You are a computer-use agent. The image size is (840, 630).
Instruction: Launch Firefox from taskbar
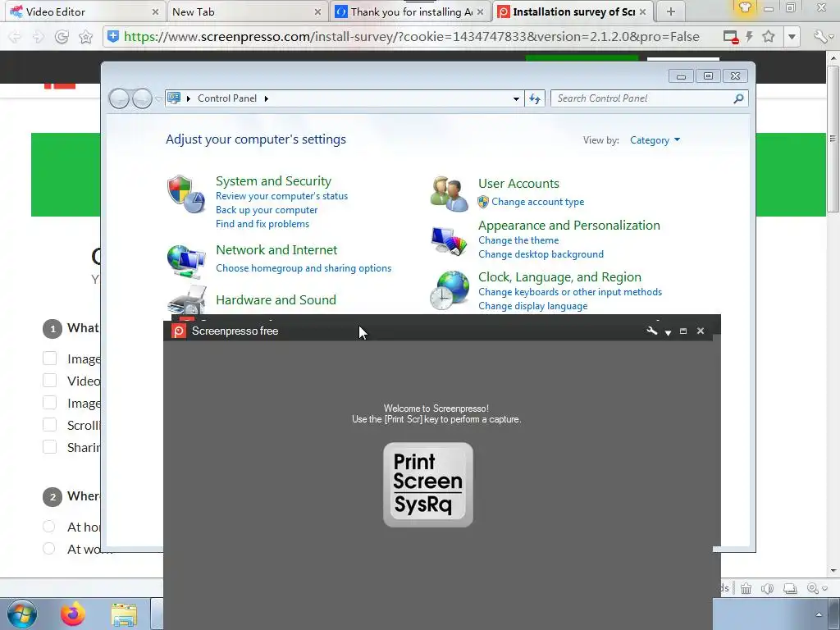(x=73, y=614)
